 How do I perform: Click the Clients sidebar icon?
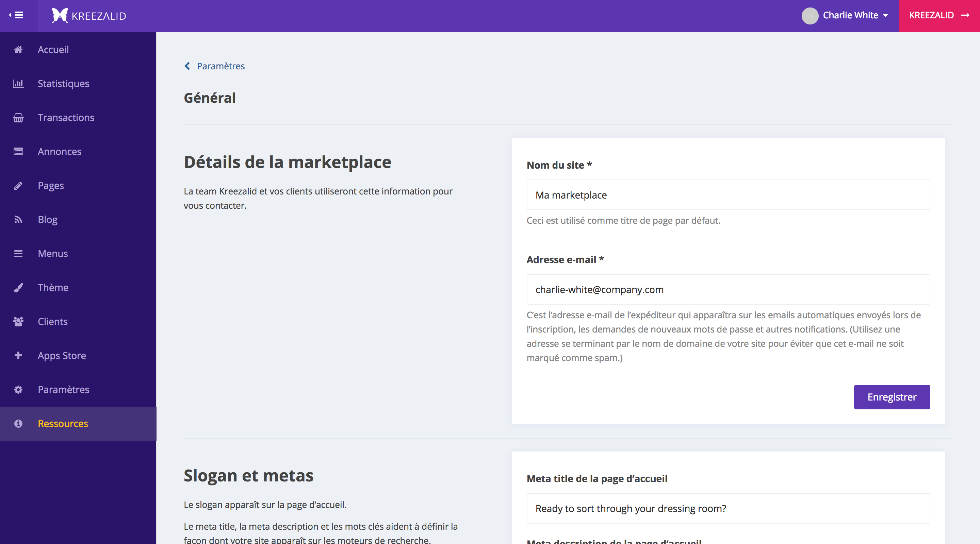point(19,322)
